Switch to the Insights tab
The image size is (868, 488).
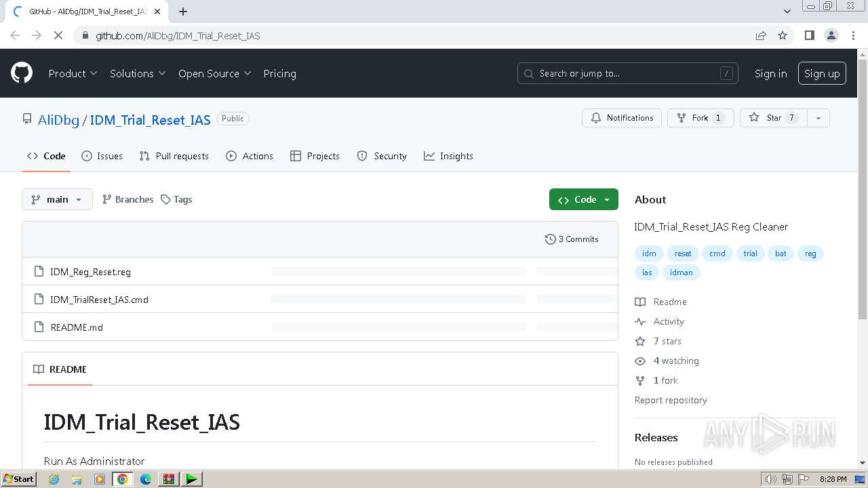(448, 156)
